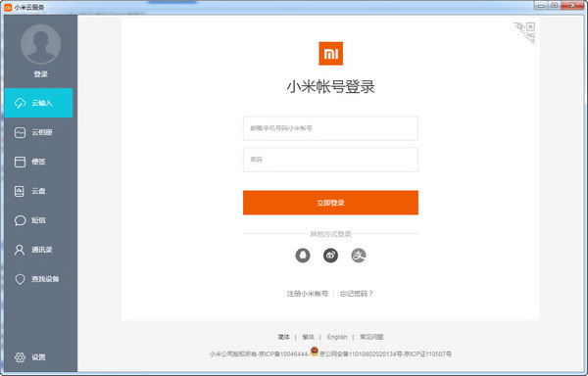Click the 登录 label under avatar
Screen dimensions: 588x376
coord(40,74)
